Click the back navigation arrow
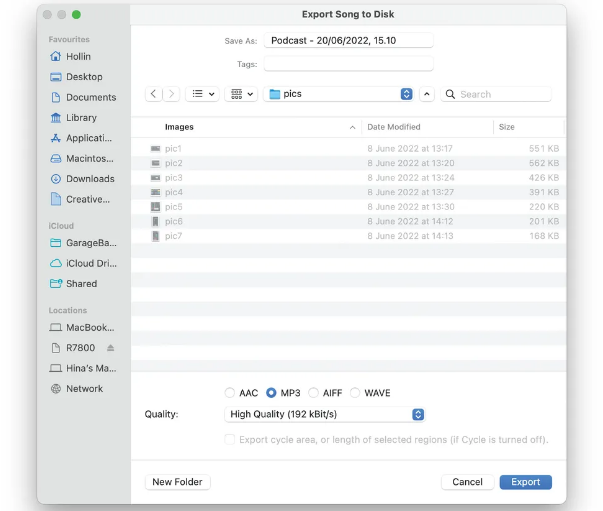The height and width of the screenshot is (511, 603). pos(154,94)
